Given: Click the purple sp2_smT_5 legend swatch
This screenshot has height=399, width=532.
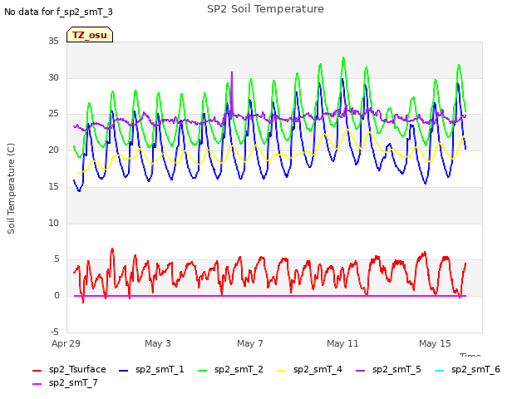Looking at the screenshot, I should point(361,371).
